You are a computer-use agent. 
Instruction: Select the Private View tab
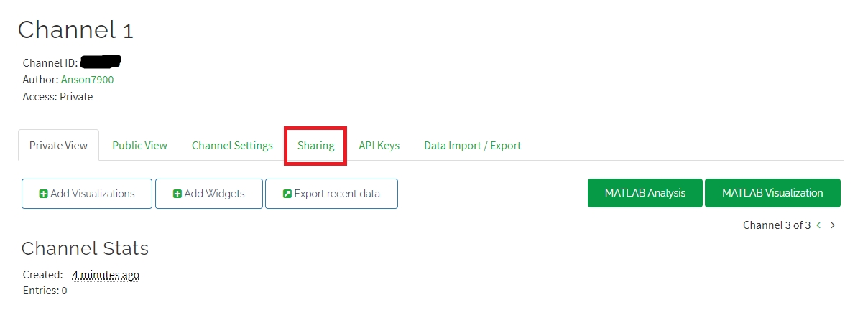58,145
